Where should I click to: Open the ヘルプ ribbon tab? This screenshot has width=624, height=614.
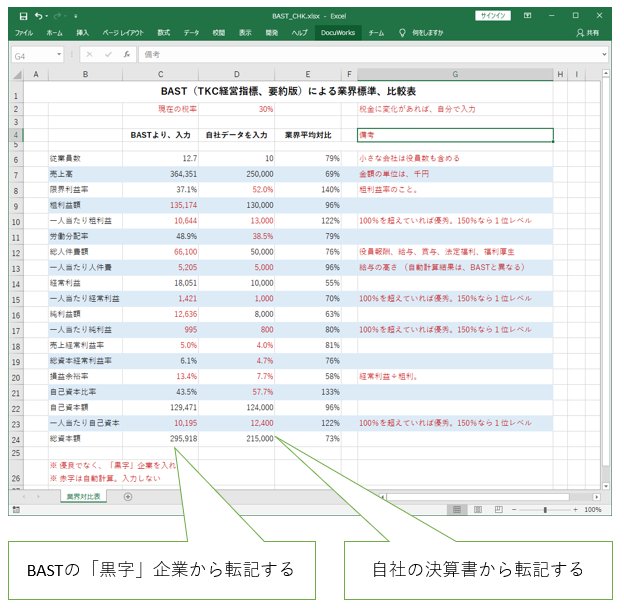pos(299,33)
